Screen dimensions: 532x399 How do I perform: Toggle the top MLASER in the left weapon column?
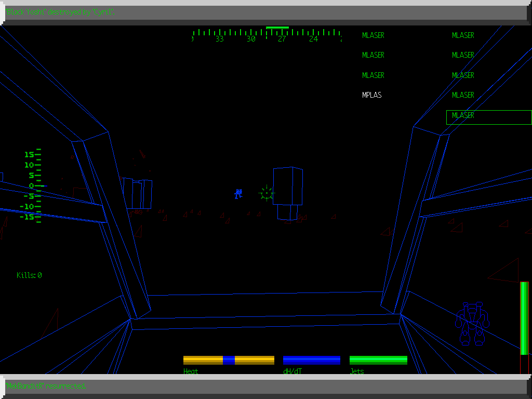coord(373,35)
